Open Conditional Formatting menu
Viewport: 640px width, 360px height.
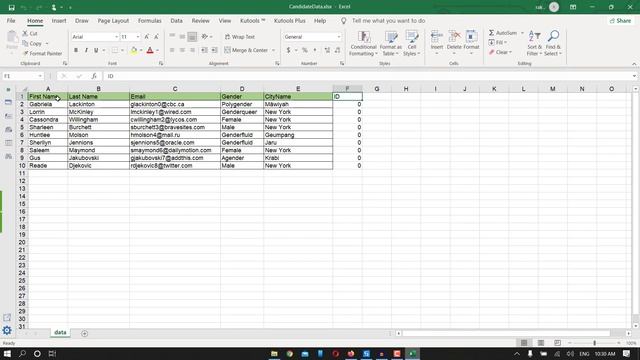pyautogui.click(x=363, y=43)
